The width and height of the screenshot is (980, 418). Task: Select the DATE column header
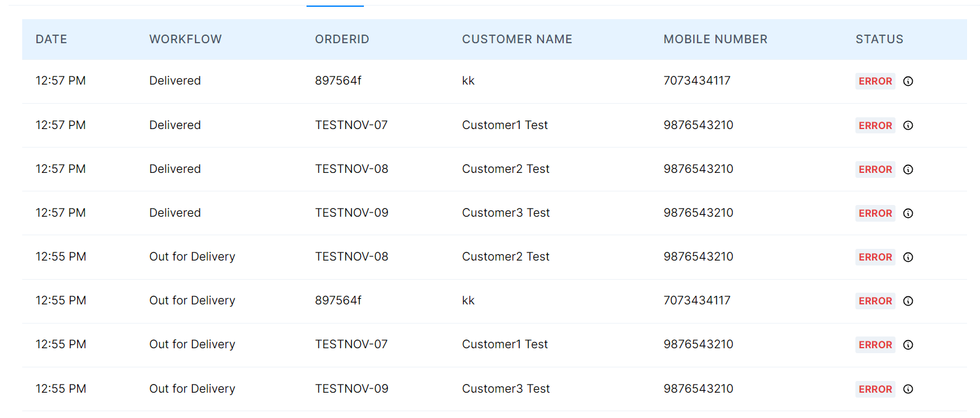pos(51,40)
